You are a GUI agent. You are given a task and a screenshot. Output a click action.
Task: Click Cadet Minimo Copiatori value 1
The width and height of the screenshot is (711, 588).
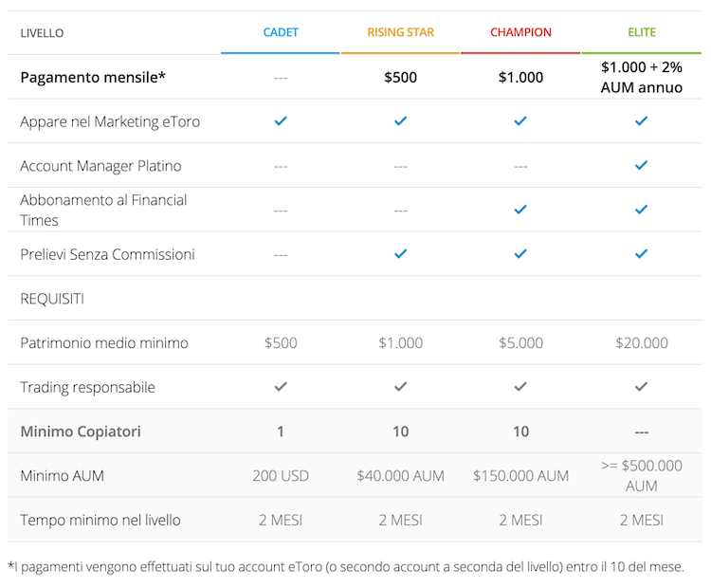[281, 432]
